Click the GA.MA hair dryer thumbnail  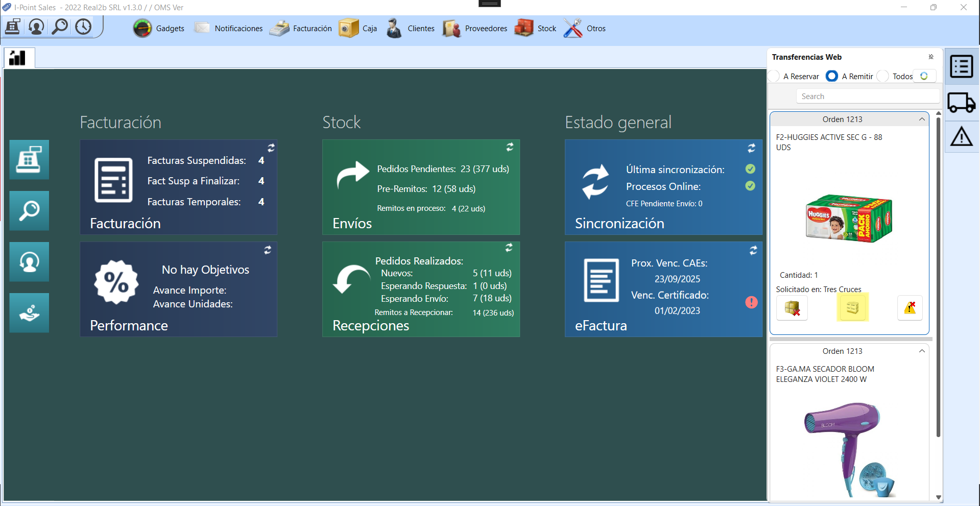[849, 449]
